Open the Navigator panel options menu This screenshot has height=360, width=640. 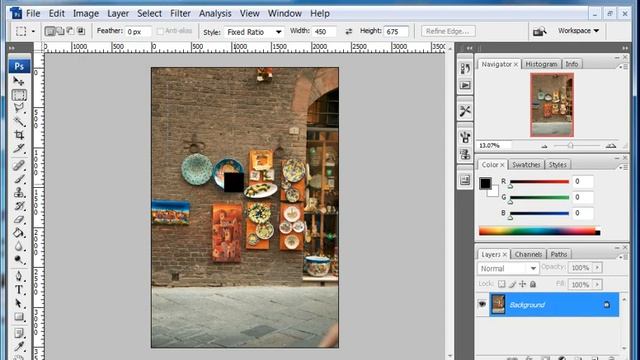[x=624, y=66]
